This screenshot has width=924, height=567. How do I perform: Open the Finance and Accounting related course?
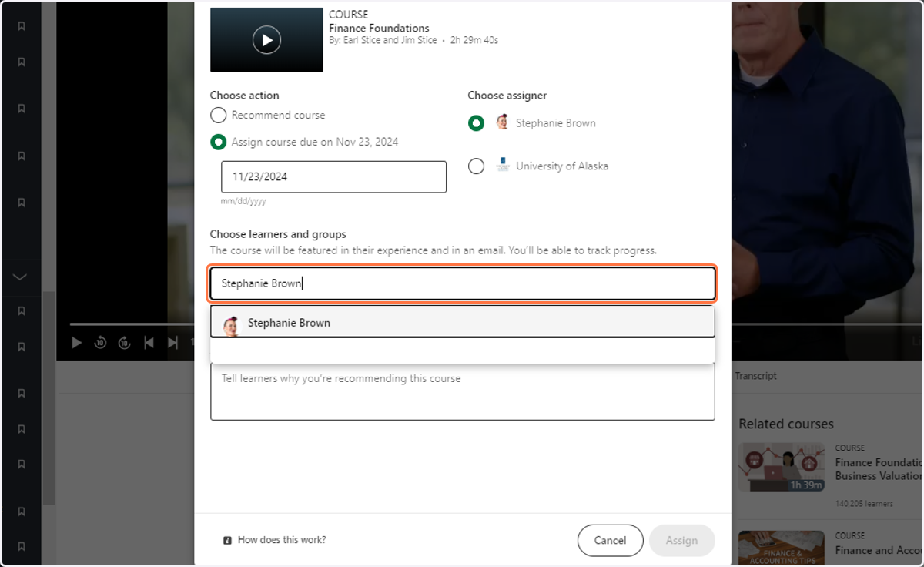click(878, 550)
